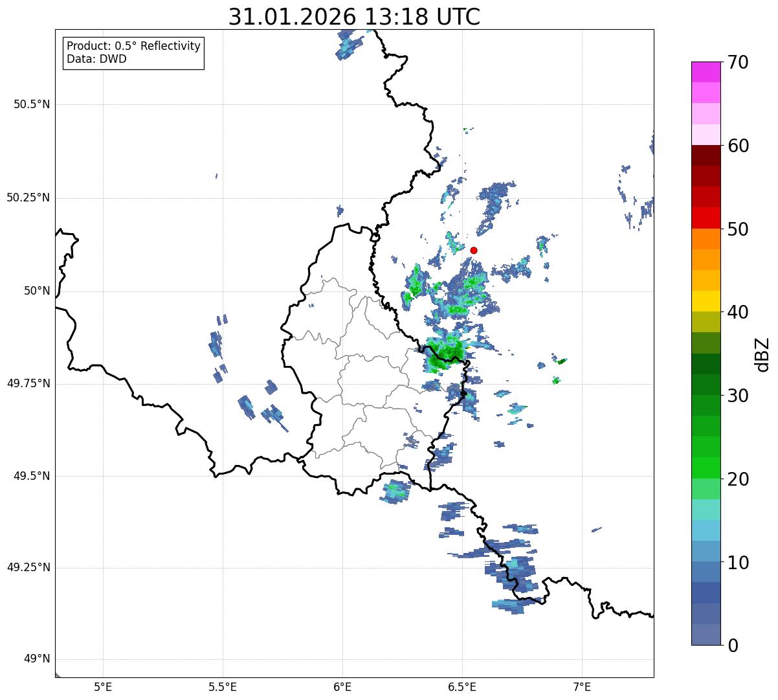This screenshot has width=778, height=700.
Task: Click the turquoise colorbar segment between 10 and 20
Action: tap(706, 509)
